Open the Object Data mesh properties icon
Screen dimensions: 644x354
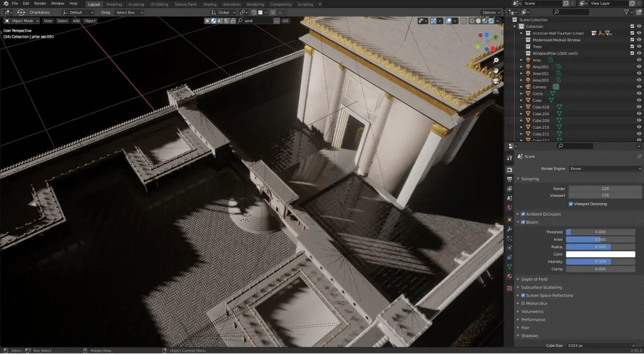coord(509,267)
